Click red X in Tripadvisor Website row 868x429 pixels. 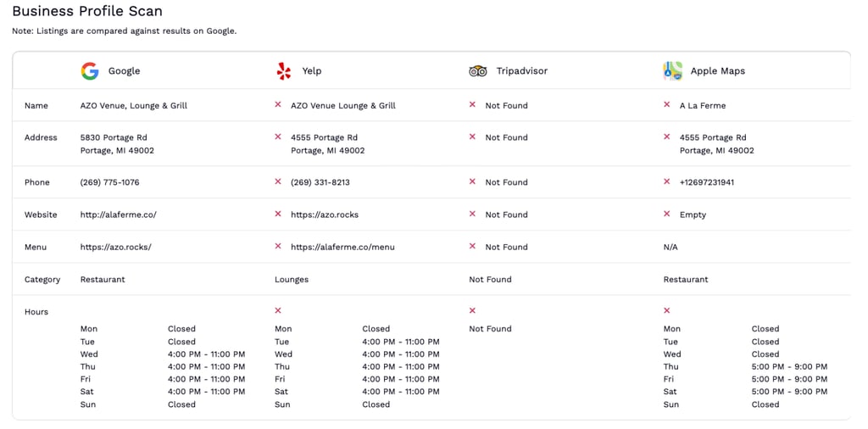click(x=472, y=214)
